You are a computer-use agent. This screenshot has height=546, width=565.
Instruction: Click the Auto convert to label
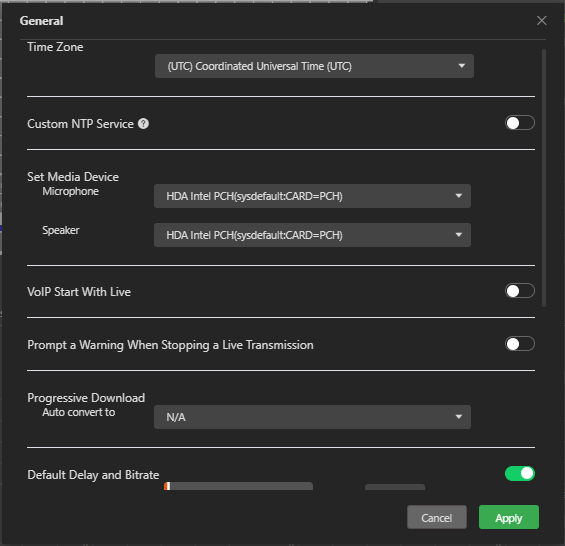[x=79, y=412]
